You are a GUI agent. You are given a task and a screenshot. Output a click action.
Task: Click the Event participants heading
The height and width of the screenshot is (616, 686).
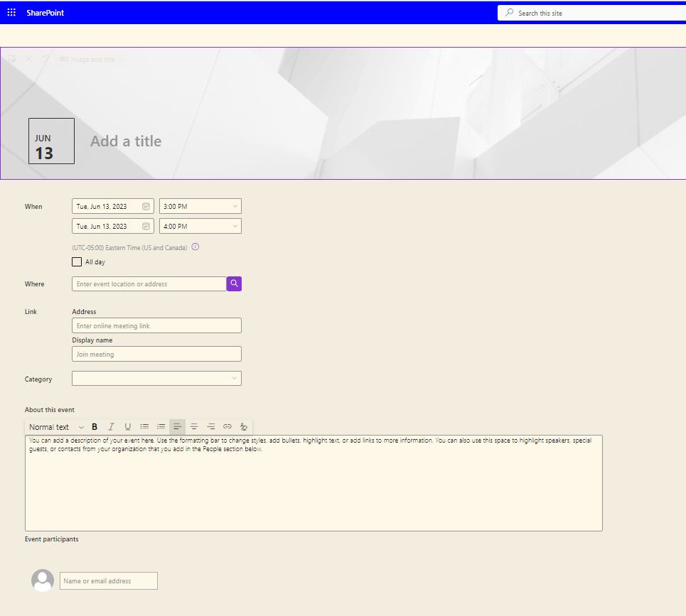[x=52, y=539]
